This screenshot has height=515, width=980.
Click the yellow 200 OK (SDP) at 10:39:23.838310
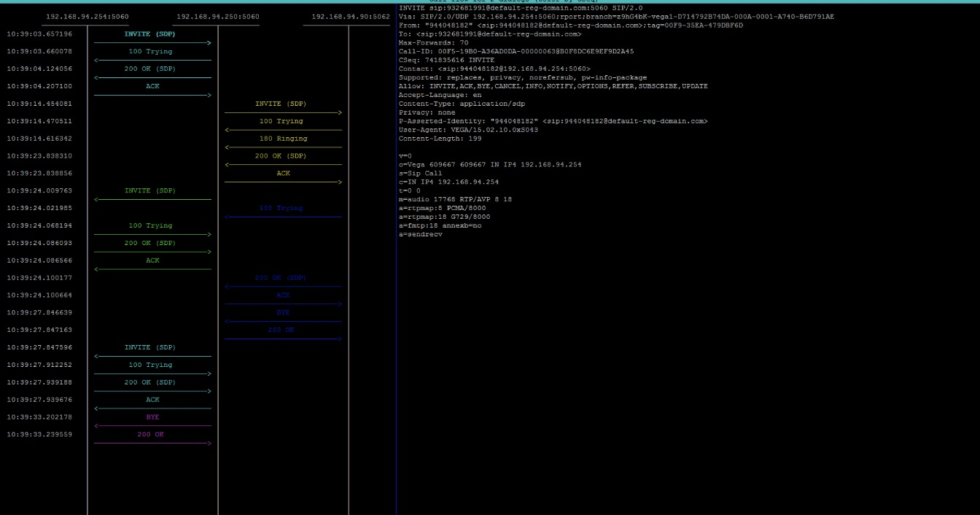pyautogui.click(x=281, y=156)
